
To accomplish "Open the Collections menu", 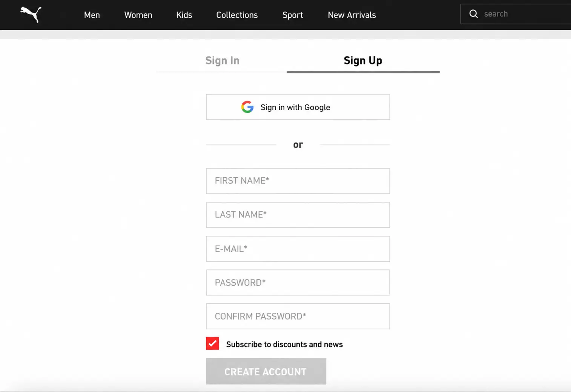I will (237, 15).
